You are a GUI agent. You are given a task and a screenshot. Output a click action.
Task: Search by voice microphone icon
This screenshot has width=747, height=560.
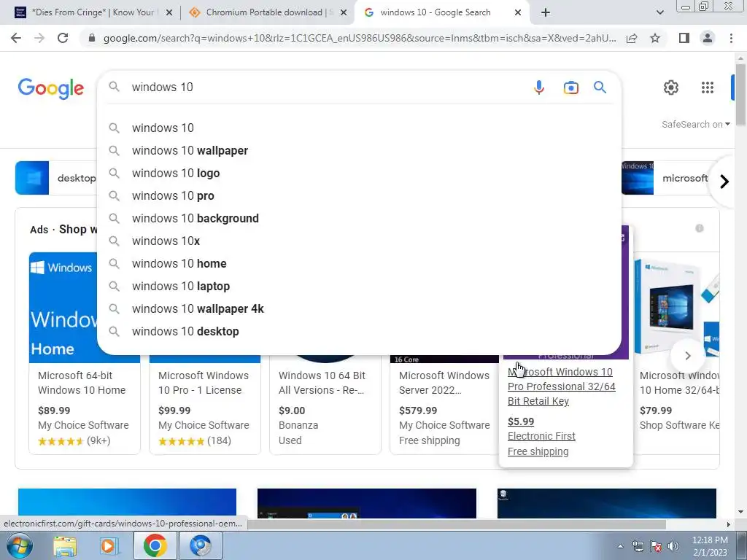point(539,87)
